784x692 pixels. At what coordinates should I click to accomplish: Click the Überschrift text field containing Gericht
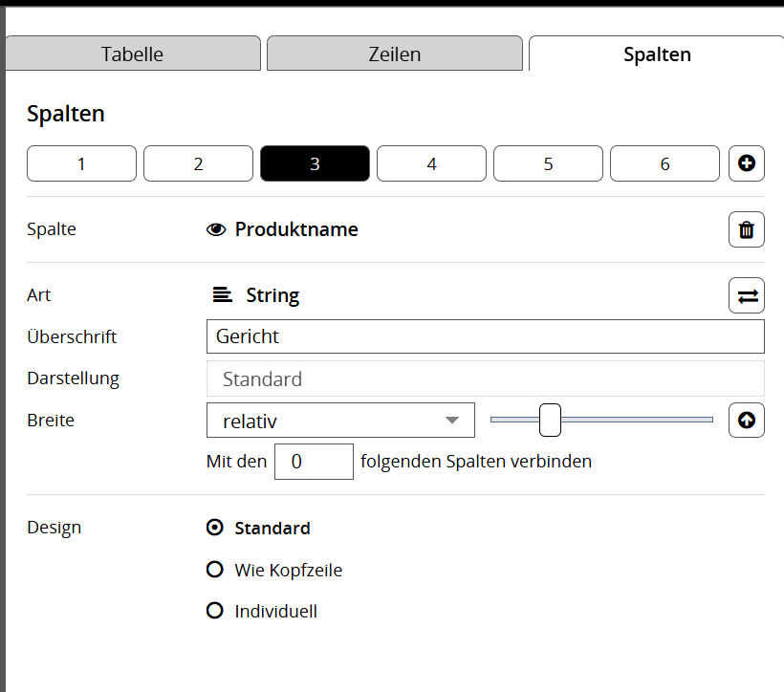(485, 336)
